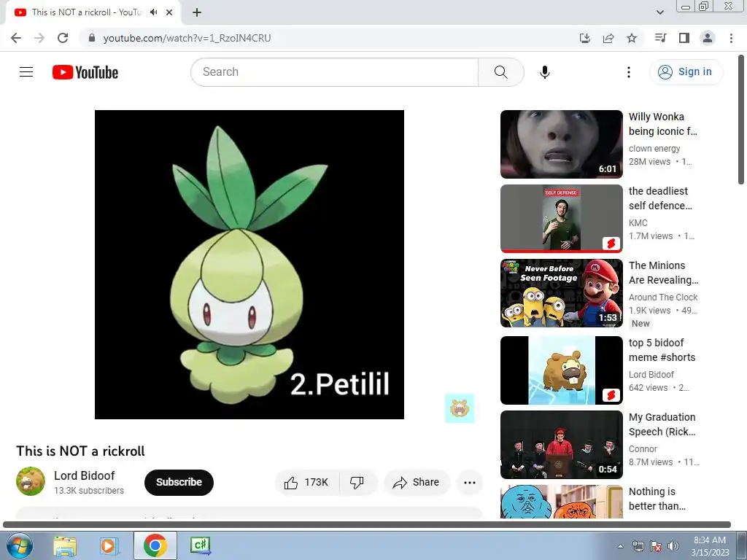The height and width of the screenshot is (560, 747).
Task: Share this video
Action: pyautogui.click(x=417, y=483)
